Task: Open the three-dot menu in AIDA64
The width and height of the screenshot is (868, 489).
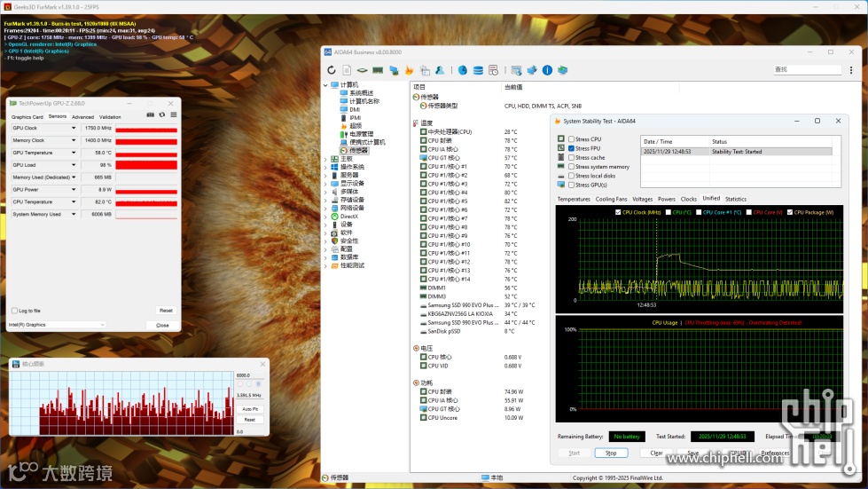Action: coord(851,70)
